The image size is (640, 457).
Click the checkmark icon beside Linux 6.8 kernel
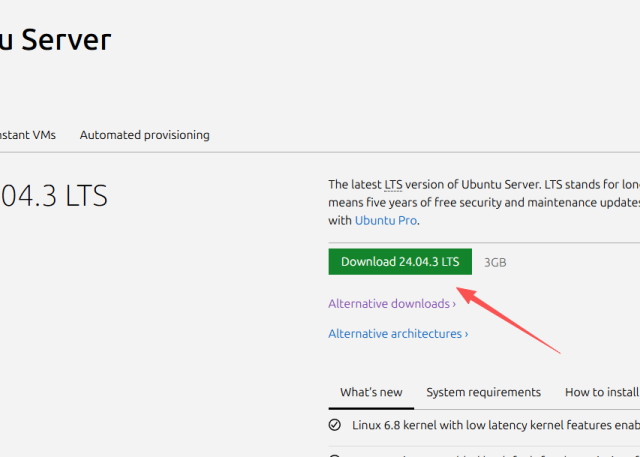(335, 425)
